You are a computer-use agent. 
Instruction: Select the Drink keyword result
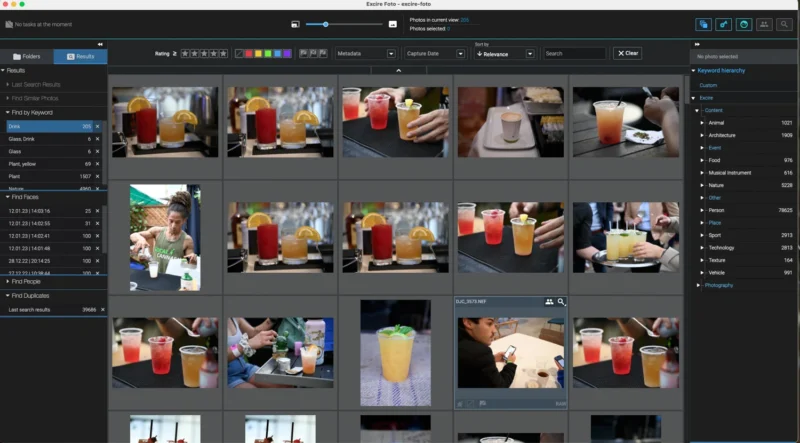coord(49,126)
